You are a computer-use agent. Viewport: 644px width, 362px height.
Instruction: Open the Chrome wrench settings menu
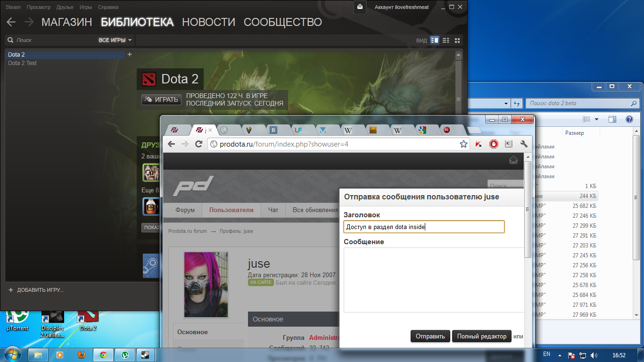[x=523, y=144]
